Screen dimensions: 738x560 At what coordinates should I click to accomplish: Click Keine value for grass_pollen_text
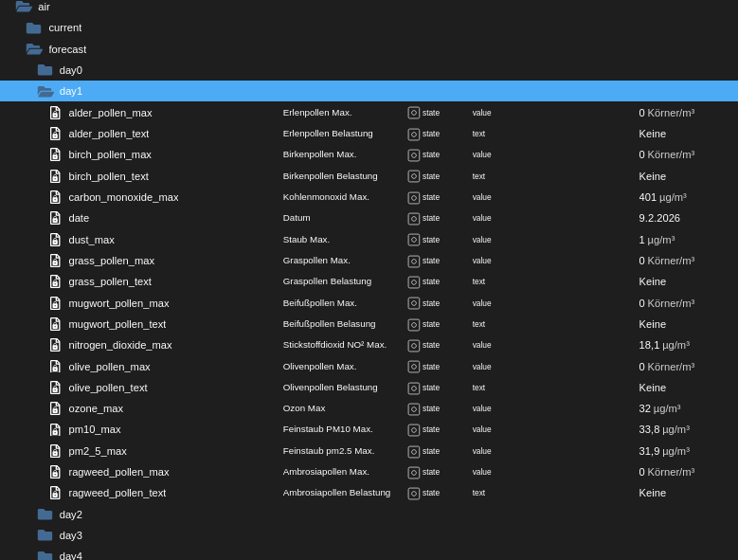point(652,281)
